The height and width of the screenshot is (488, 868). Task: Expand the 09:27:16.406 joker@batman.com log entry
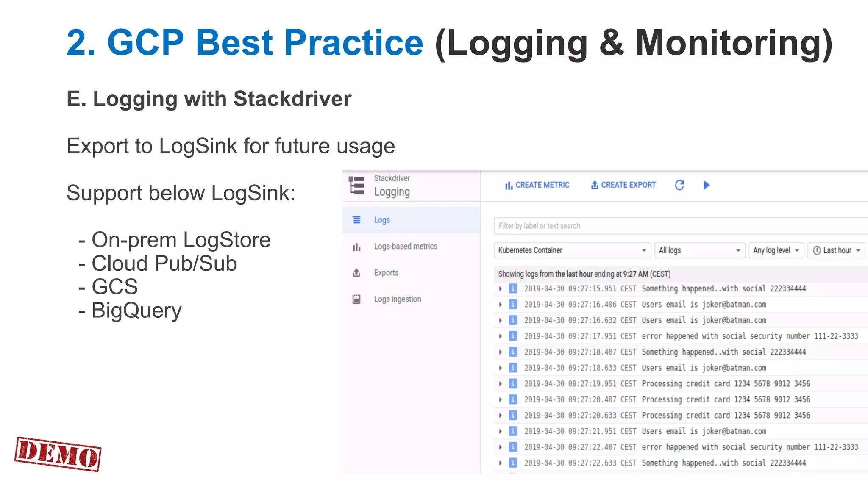coord(501,305)
